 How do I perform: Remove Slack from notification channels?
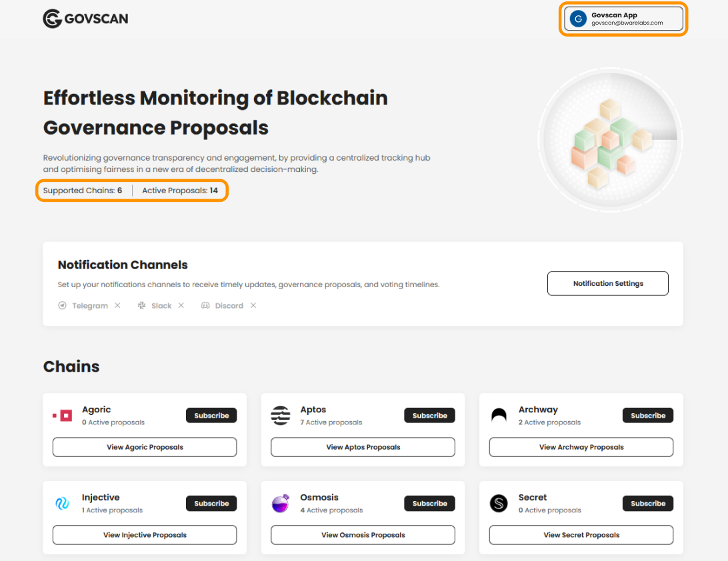(181, 305)
